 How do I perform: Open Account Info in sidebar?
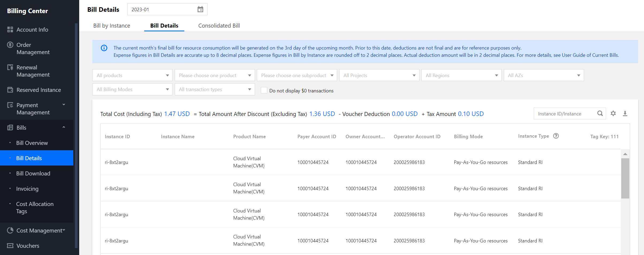tap(32, 30)
